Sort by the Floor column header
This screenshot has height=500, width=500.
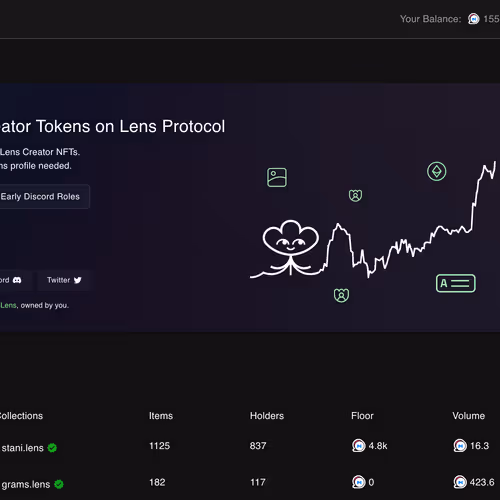[x=362, y=416]
